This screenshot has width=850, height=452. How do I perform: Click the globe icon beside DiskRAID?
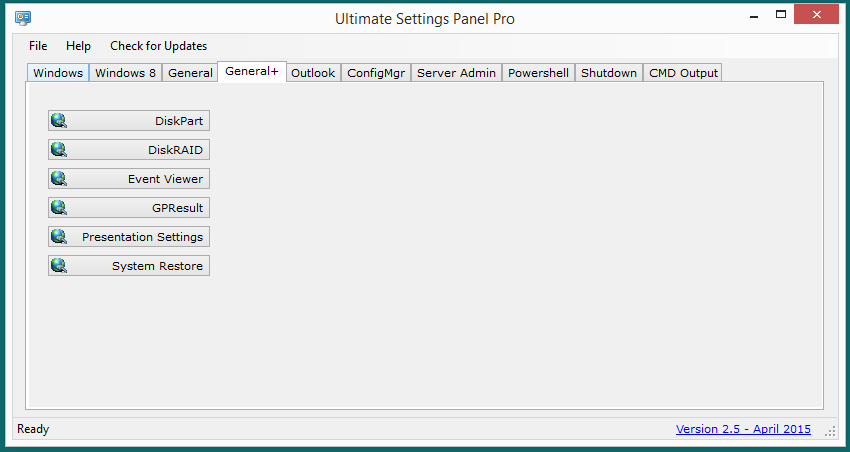(x=59, y=150)
